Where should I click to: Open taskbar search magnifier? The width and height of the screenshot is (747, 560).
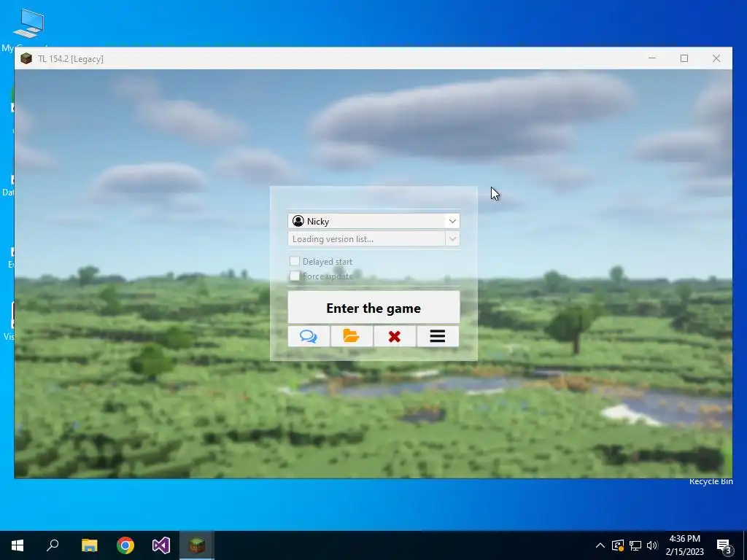(x=53, y=545)
